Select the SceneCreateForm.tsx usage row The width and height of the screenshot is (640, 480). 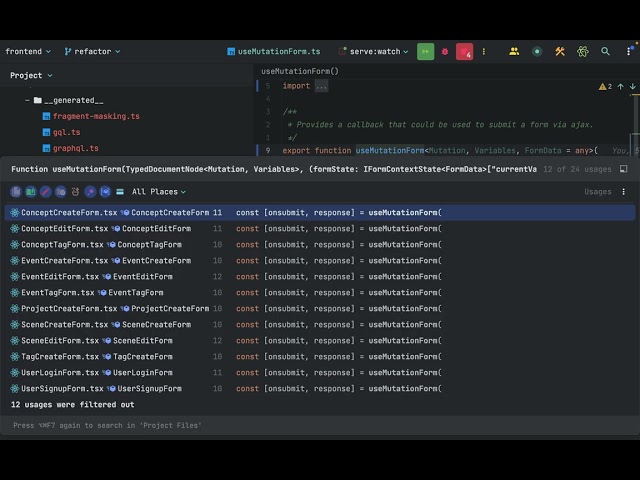click(x=320, y=324)
